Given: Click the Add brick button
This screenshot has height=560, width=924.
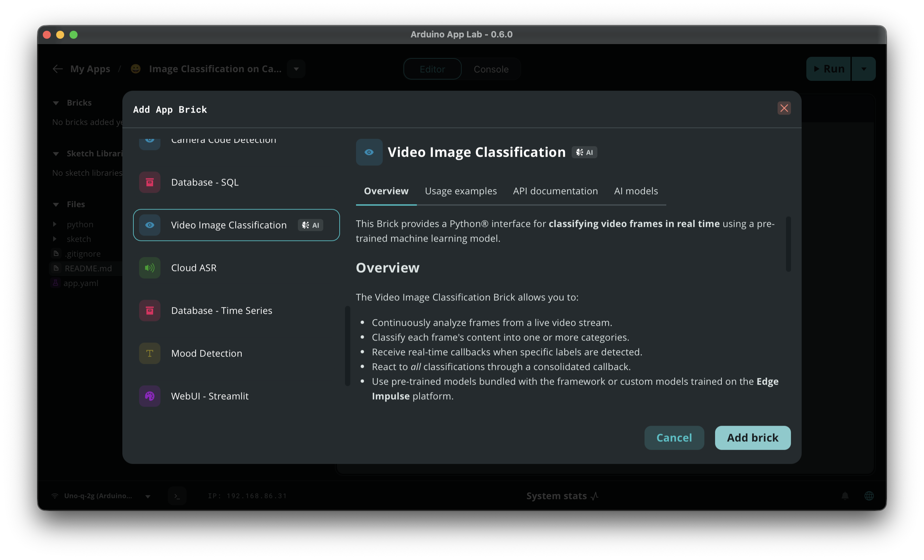Looking at the screenshot, I should click(x=753, y=437).
